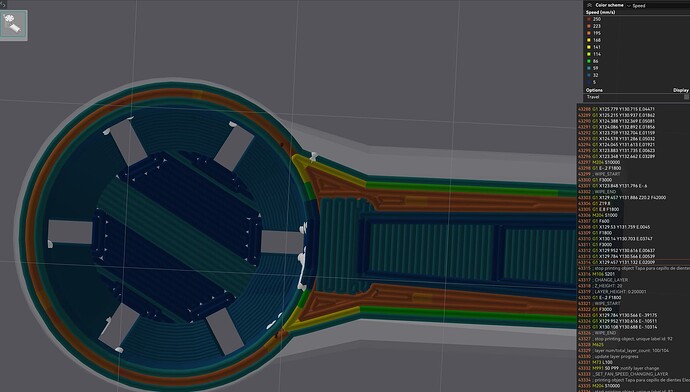This screenshot has width=690, height=392.
Task: Click the 141 mm/s speed swatch
Action: pos(589,47)
